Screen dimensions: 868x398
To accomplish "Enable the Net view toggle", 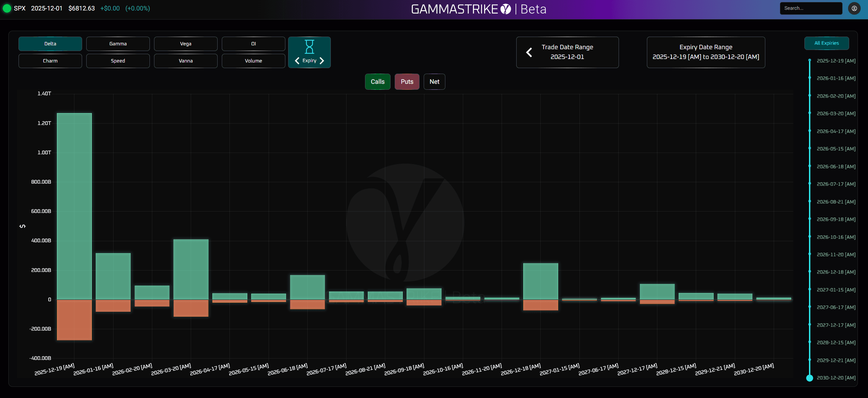I will [x=434, y=82].
